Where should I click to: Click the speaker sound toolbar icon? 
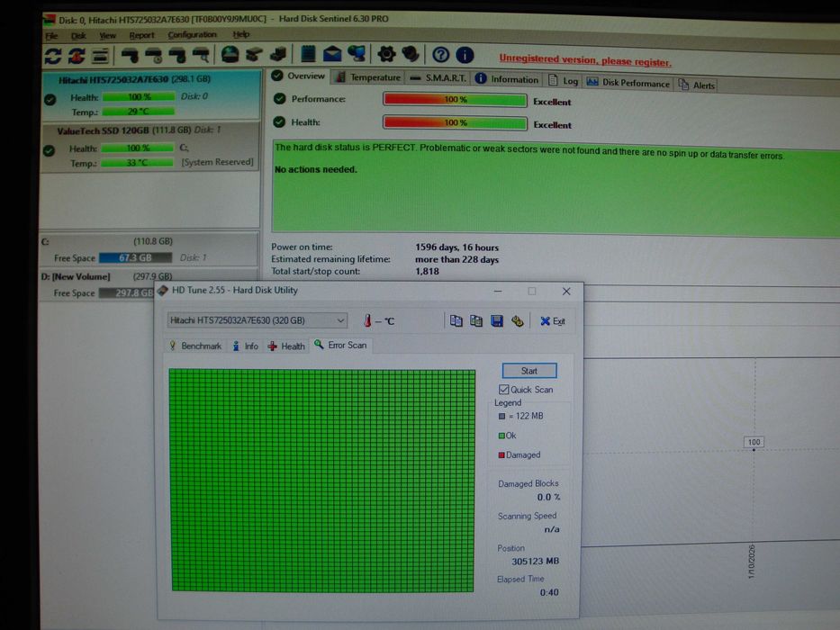(411, 54)
